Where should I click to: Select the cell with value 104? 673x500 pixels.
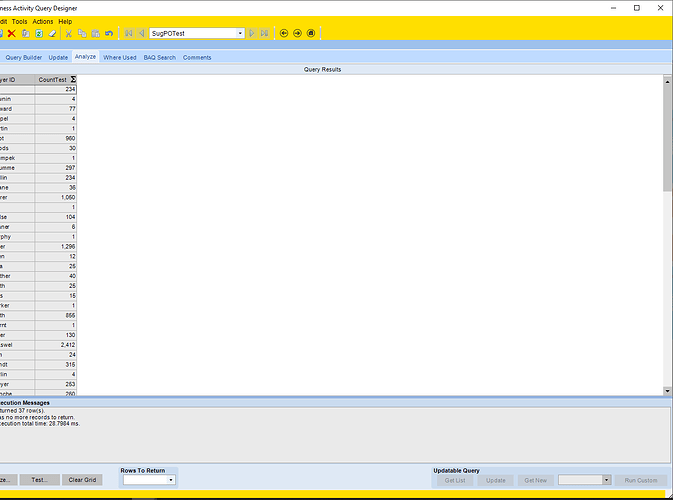coord(56,217)
